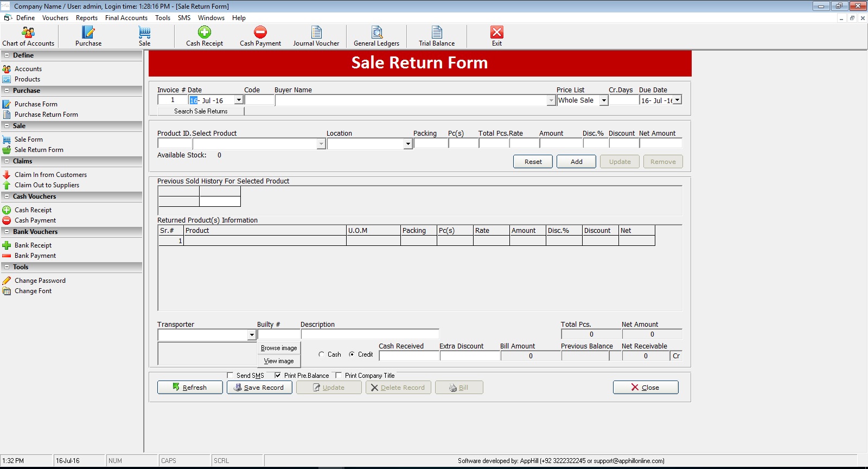Open the Journal Voucher toolbar icon

click(x=316, y=36)
